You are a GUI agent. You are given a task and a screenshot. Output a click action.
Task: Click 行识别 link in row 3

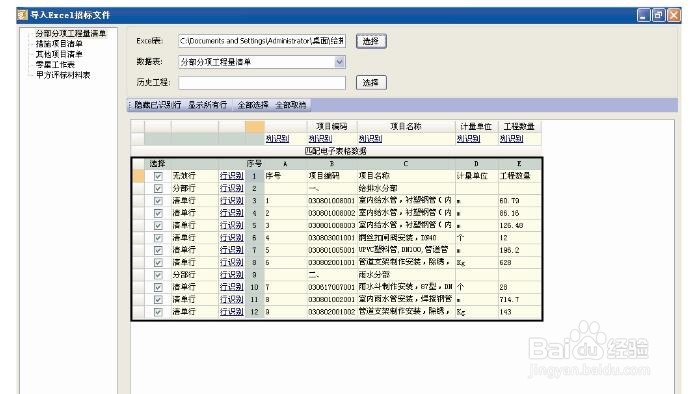(231, 200)
